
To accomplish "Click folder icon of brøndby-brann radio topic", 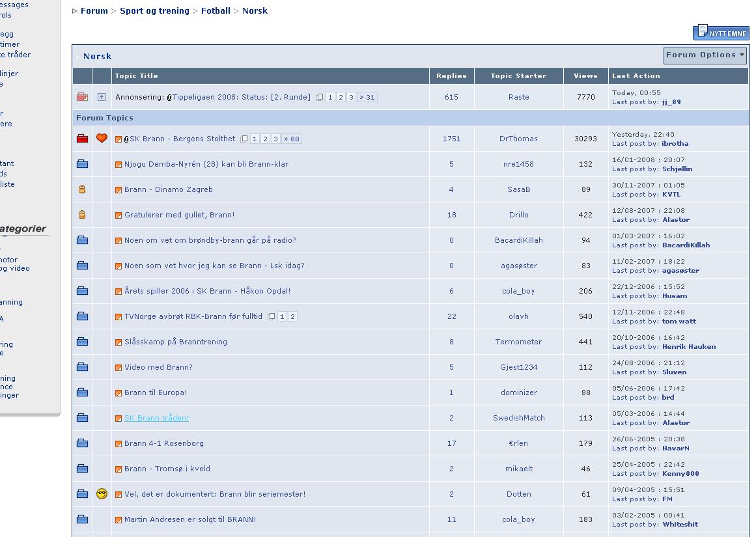I will click(83, 240).
